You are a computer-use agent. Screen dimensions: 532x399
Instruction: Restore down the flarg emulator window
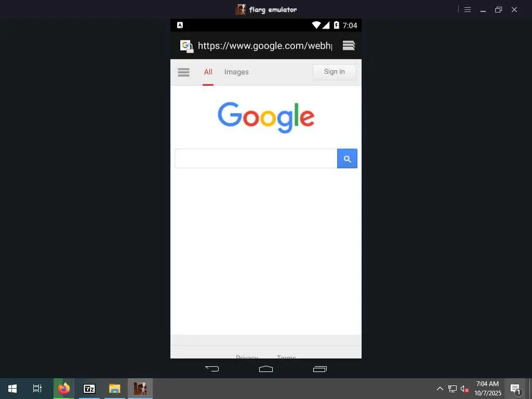tap(498, 9)
